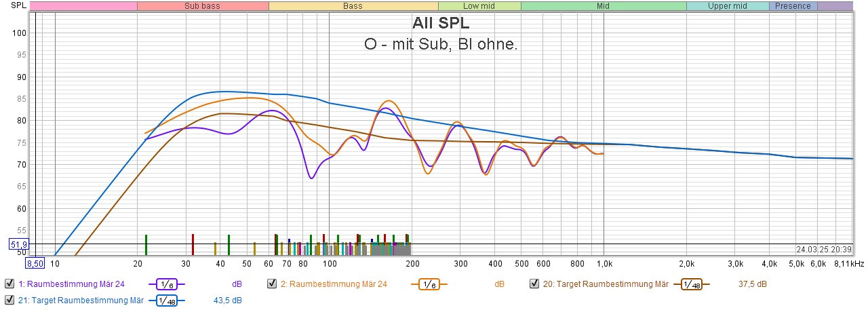Screen dimensions: 868x310
Task: Click the 51,9 vertical axis limit box
Action: 18,244
